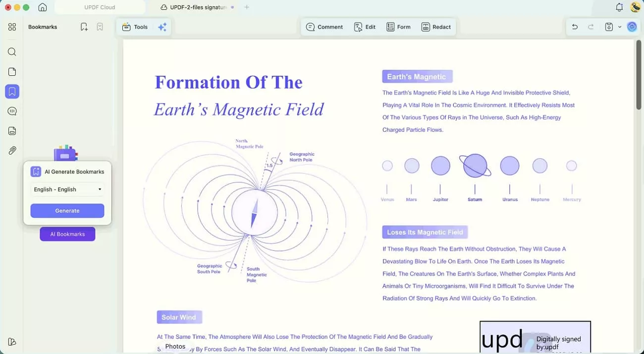Image resolution: width=644 pixels, height=354 pixels.
Task: Open the Search panel
Action: 12,51
